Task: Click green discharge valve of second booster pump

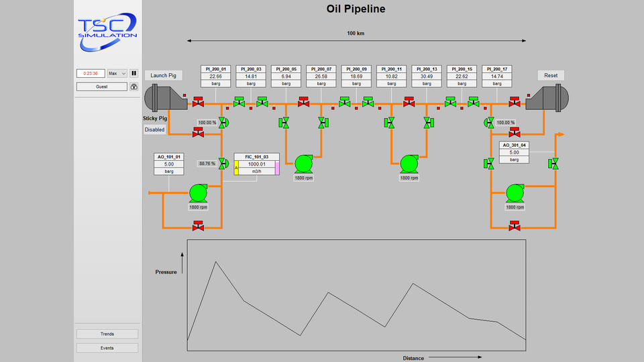Action: 429,123
